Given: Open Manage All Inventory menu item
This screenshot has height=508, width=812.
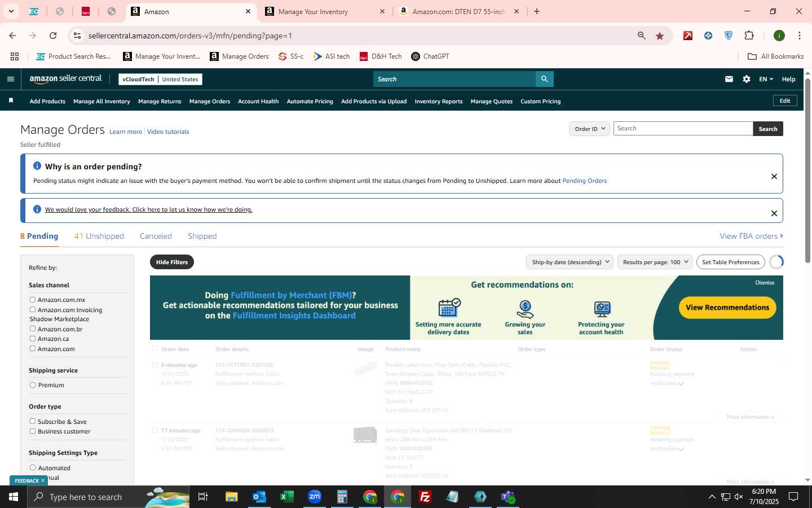Looking at the screenshot, I should (x=101, y=102).
